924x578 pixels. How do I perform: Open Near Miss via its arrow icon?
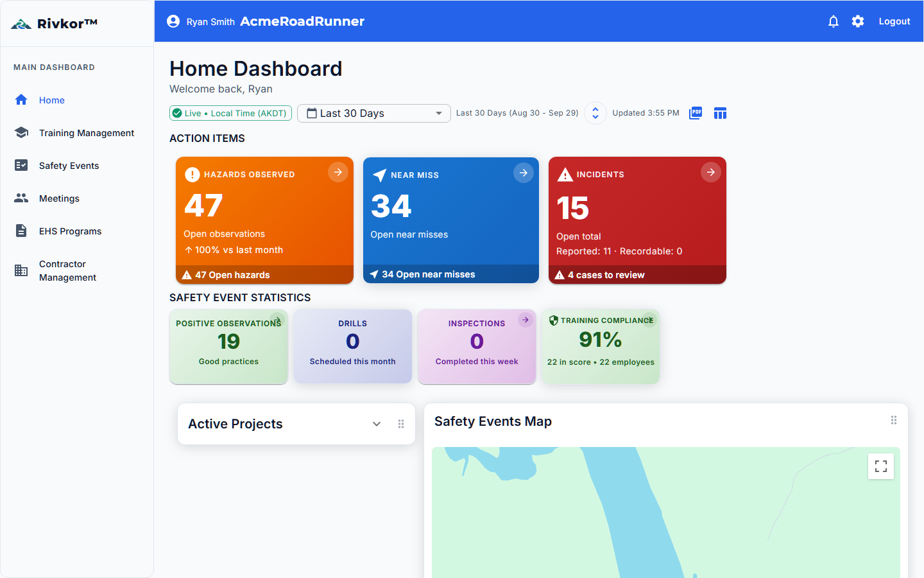pyautogui.click(x=524, y=173)
